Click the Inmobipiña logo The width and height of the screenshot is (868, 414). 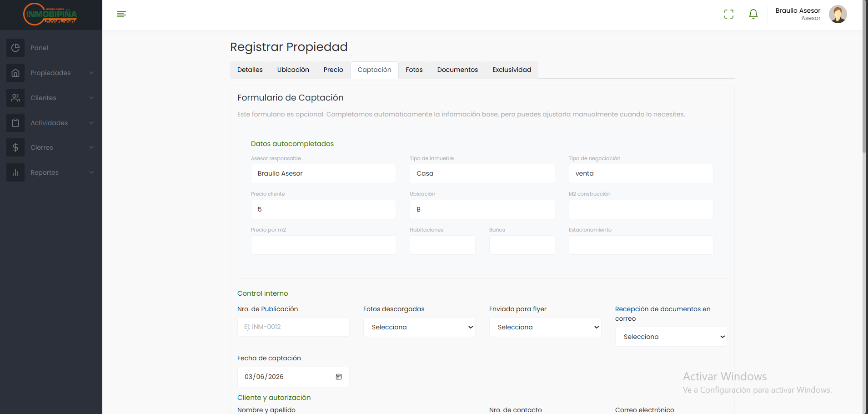pos(50,14)
